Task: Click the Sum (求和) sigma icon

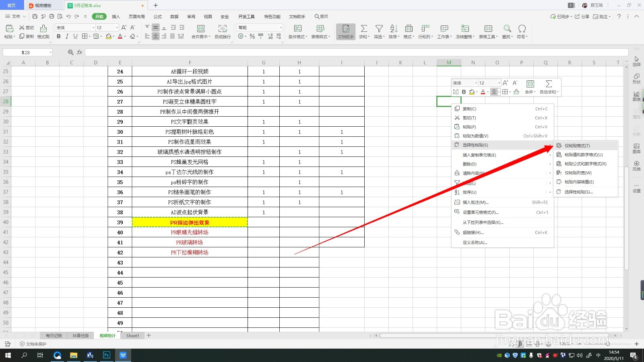Action: pyautogui.click(x=364, y=29)
